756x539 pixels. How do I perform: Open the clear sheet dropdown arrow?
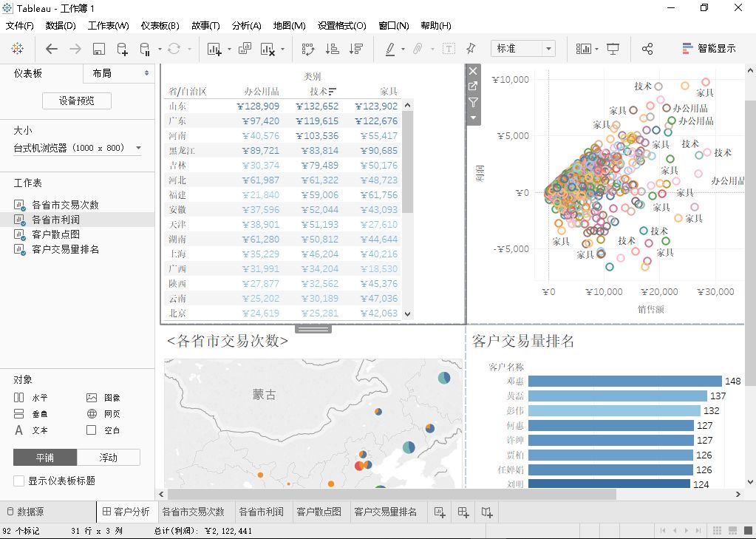click(x=282, y=49)
